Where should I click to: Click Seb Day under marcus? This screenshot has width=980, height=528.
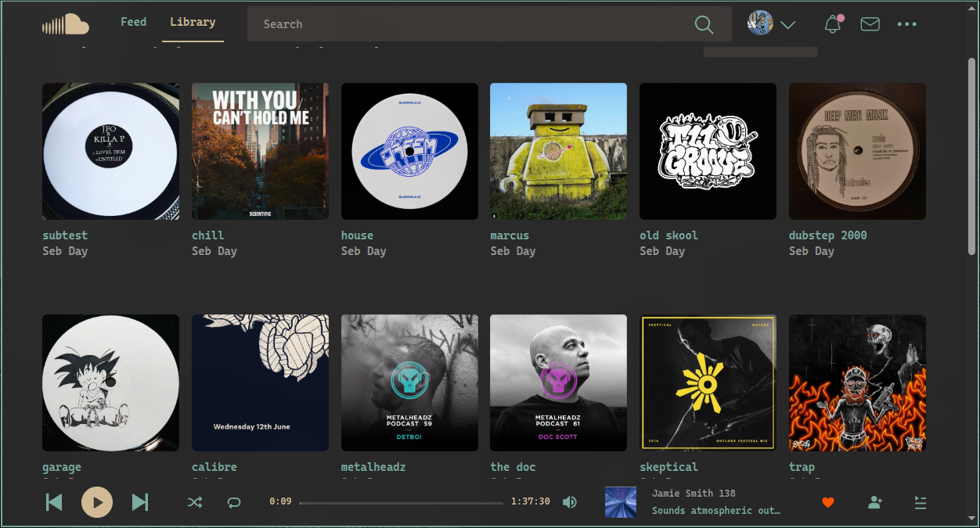click(513, 251)
